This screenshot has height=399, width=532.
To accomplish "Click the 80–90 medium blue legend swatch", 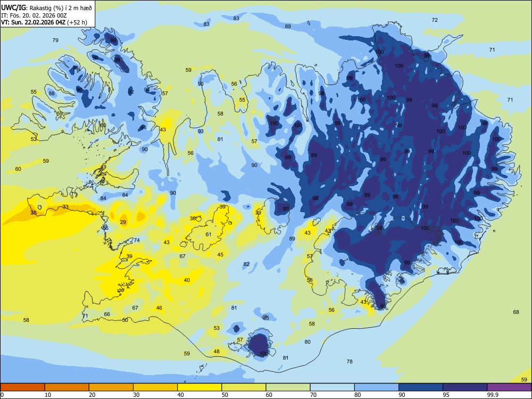I will pyautogui.click(x=377, y=387).
